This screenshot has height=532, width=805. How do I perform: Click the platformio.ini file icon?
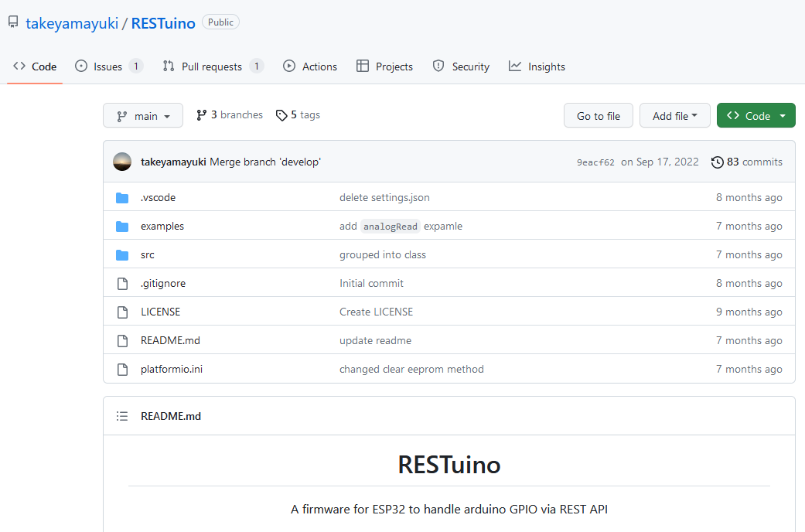pos(122,370)
